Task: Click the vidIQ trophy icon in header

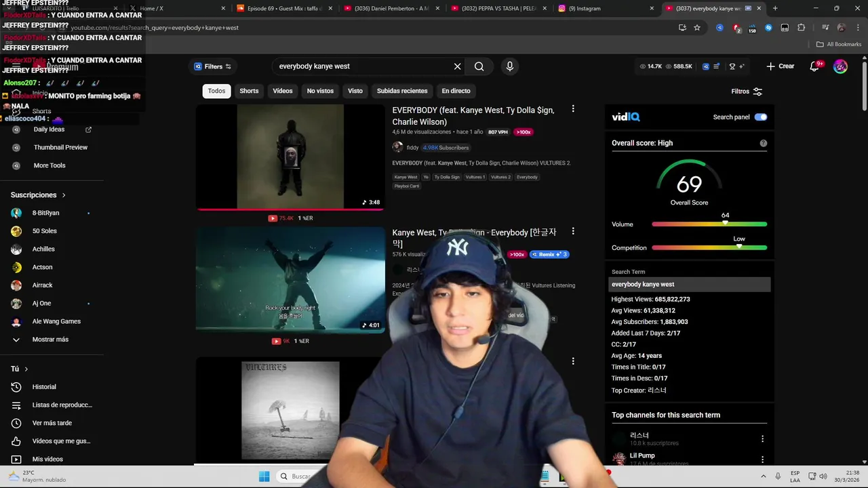Action: [732, 66]
